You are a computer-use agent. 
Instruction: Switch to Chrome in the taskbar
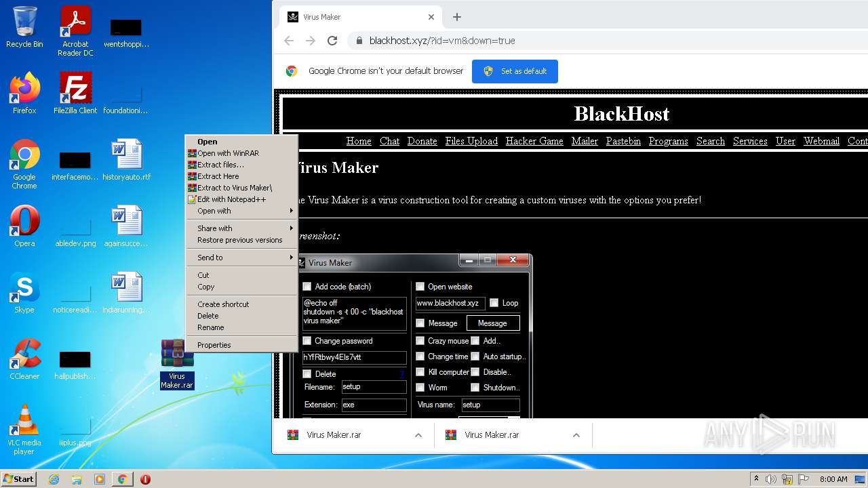pyautogui.click(x=122, y=479)
